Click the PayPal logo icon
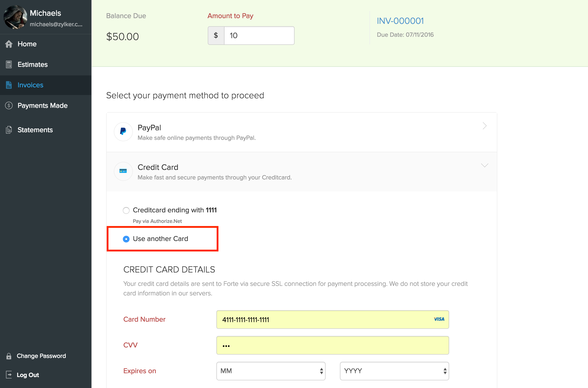Image resolution: width=588 pixels, height=388 pixels. tap(123, 132)
